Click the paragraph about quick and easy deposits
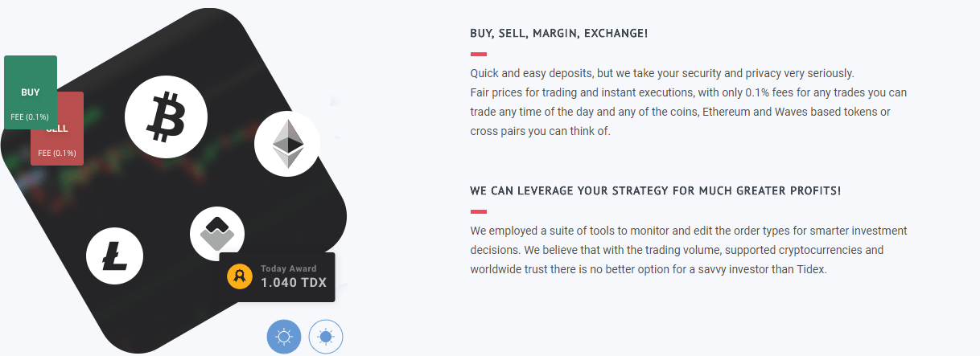The height and width of the screenshot is (356, 980). tap(688, 102)
